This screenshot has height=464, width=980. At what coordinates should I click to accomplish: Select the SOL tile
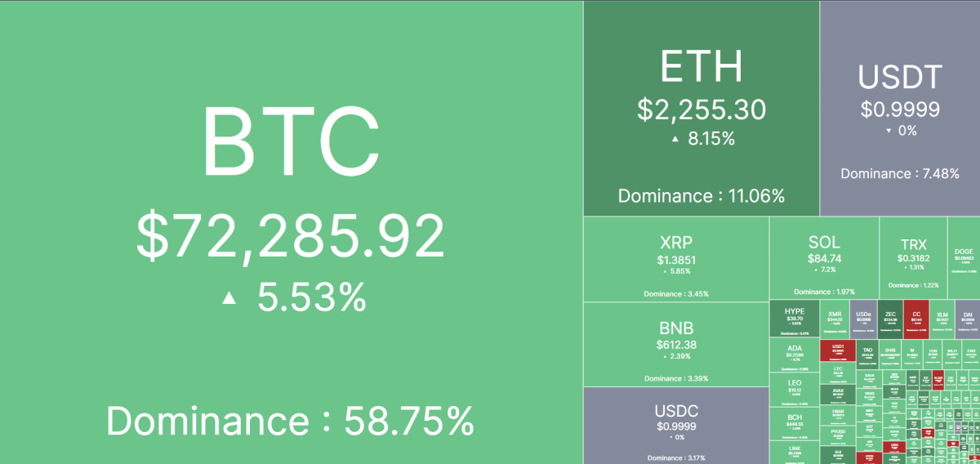[823, 257]
